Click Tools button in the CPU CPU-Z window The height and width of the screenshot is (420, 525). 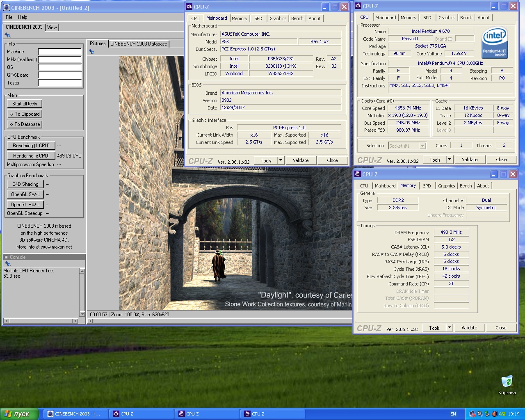pos(435,160)
